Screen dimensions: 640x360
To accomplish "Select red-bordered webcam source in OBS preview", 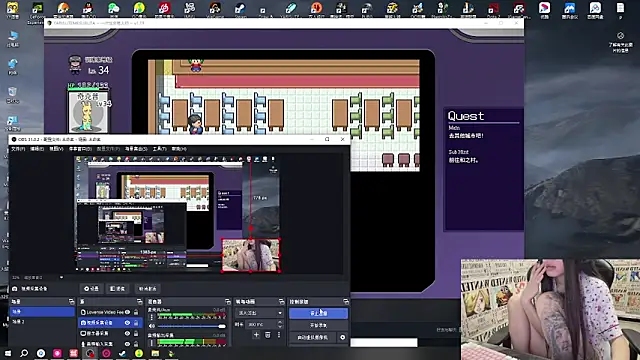I will (x=251, y=255).
